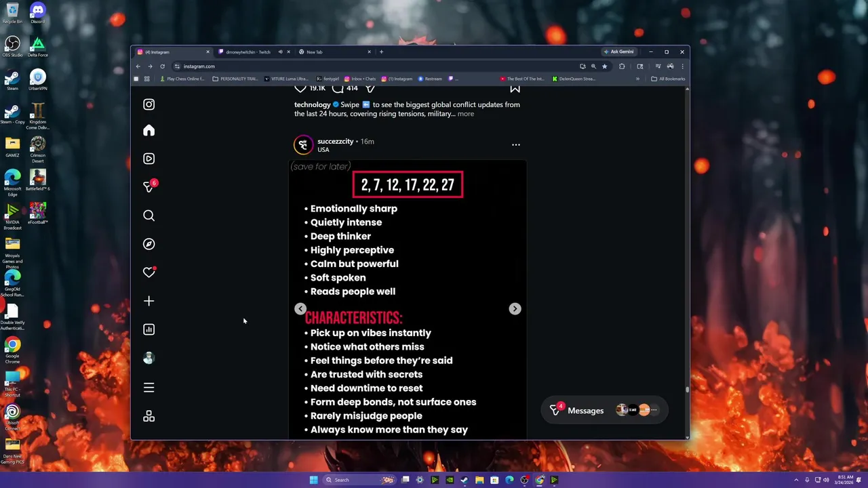The image size is (868, 488).
Task: Mute the Twitch tab audio icon
Action: (280, 52)
